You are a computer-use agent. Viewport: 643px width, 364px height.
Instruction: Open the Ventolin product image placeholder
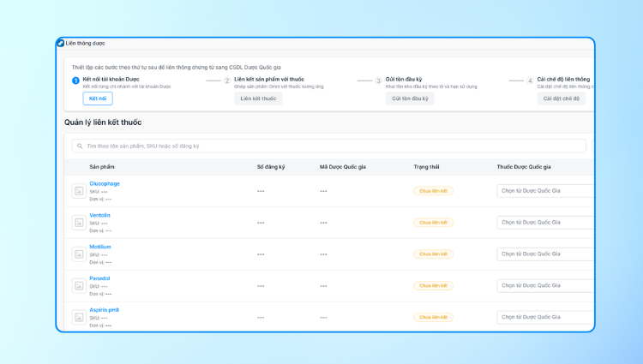(79, 223)
